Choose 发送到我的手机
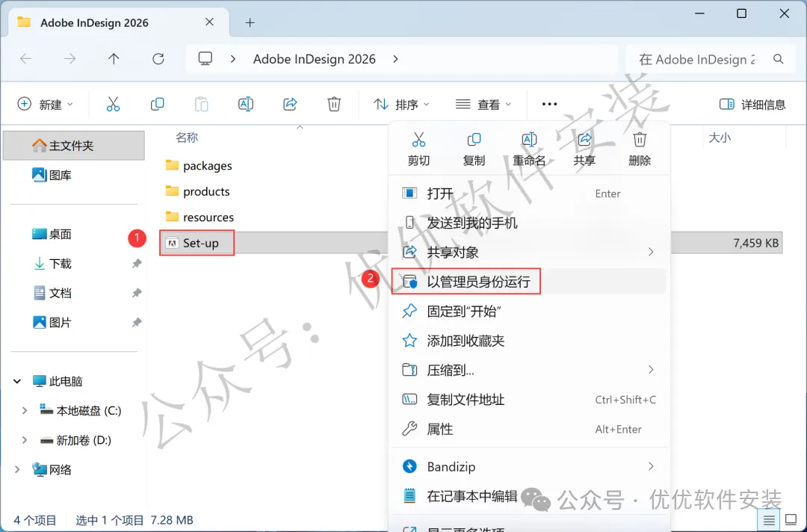 (x=528, y=223)
